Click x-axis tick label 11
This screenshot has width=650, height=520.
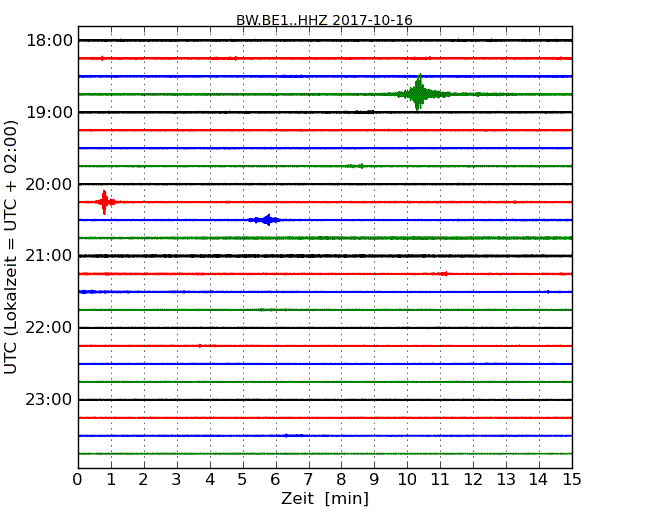tap(440, 480)
